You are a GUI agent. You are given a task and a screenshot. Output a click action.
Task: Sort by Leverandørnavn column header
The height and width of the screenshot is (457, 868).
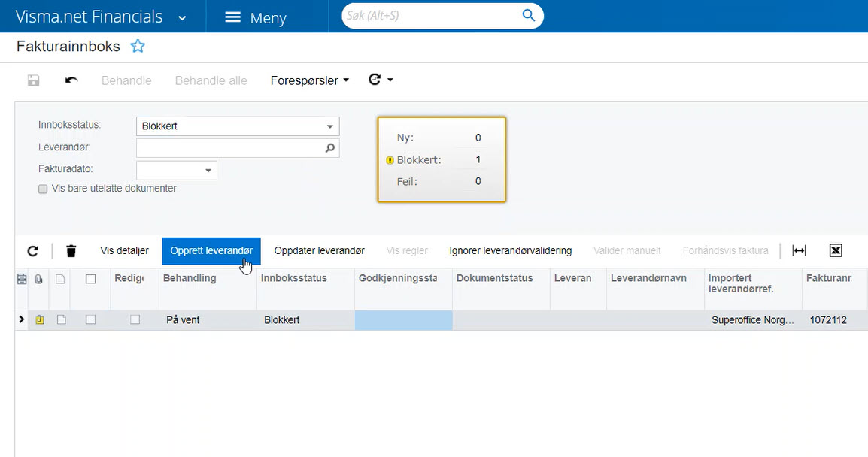(x=655, y=289)
